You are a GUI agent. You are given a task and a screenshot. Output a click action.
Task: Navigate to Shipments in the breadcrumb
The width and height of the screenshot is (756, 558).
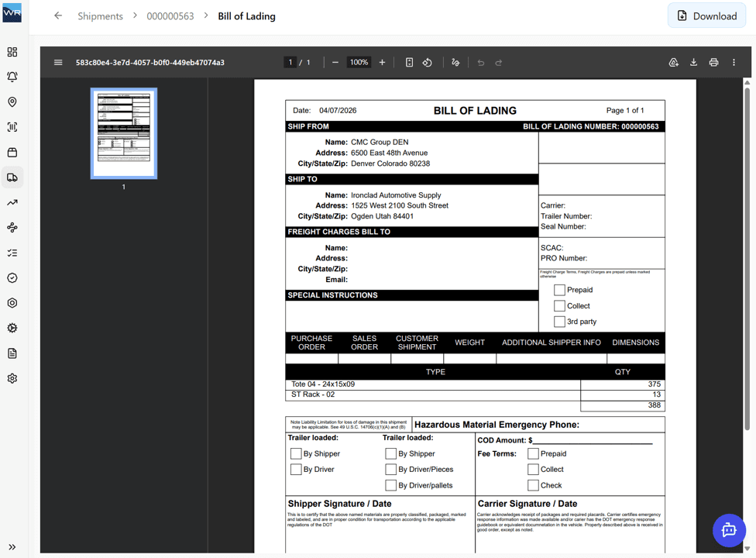pos(99,15)
